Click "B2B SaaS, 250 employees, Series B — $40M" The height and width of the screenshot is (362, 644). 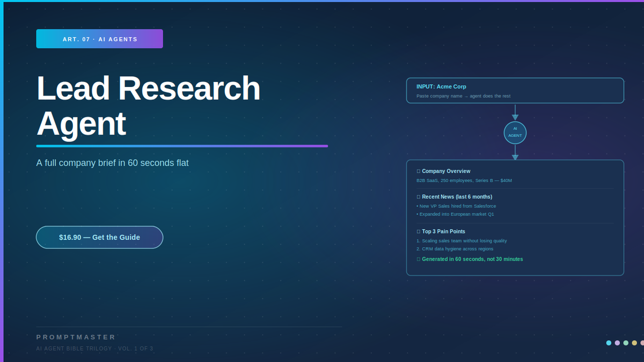[x=464, y=180]
